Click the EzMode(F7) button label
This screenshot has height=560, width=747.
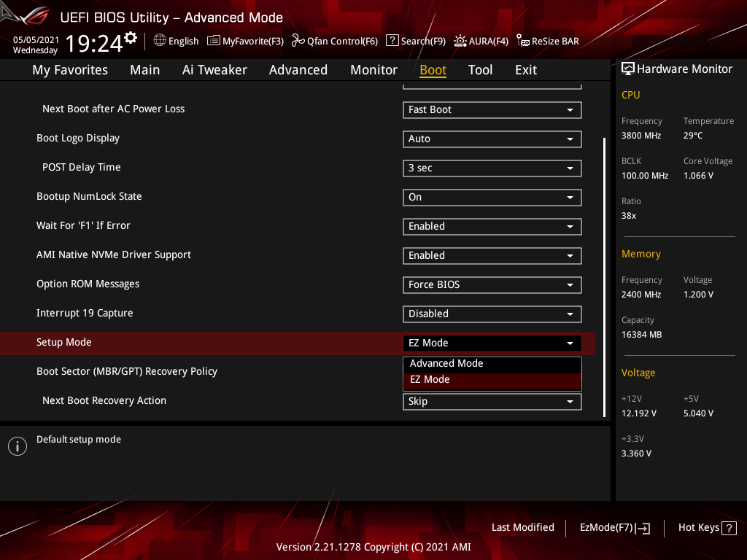pos(606,528)
